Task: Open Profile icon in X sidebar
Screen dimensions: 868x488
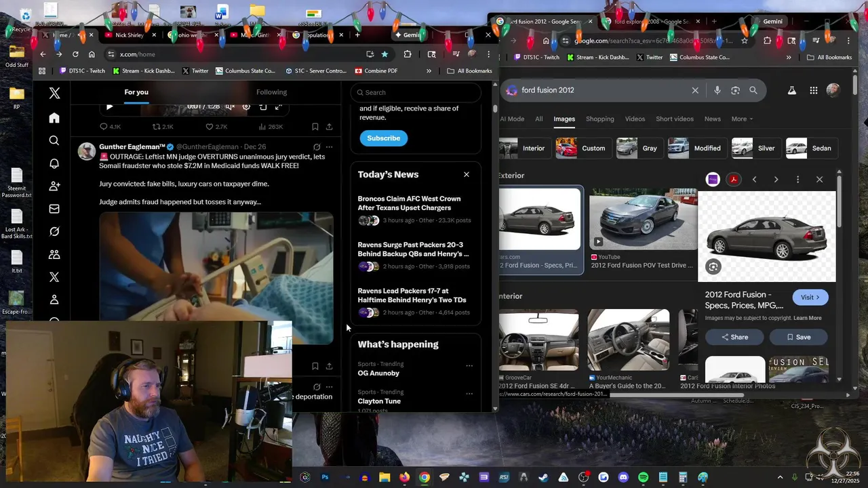Action: click(54, 300)
